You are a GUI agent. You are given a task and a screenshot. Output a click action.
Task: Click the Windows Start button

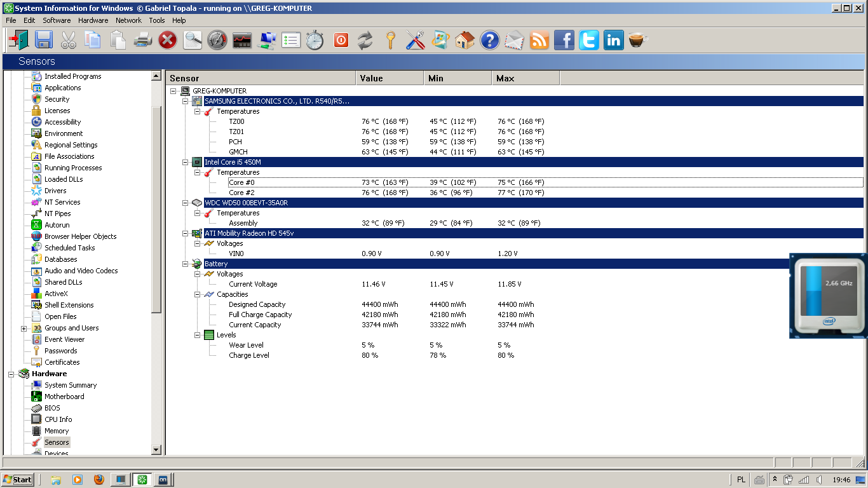coord(18,480)
